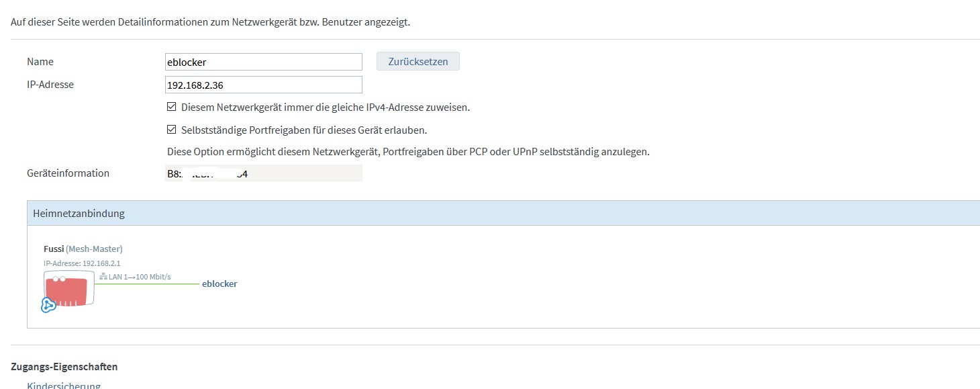Click the label 'Selbstständige Portfreigaben für dieses Gerät erlauben'
Screen dimensions: 980x389
[304, 130]
